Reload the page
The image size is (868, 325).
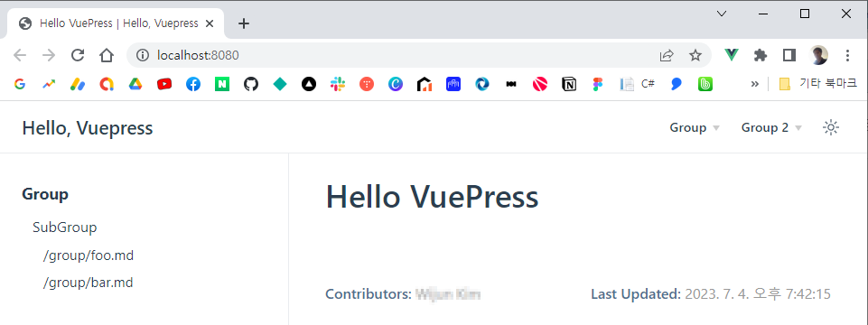point(78,55)
